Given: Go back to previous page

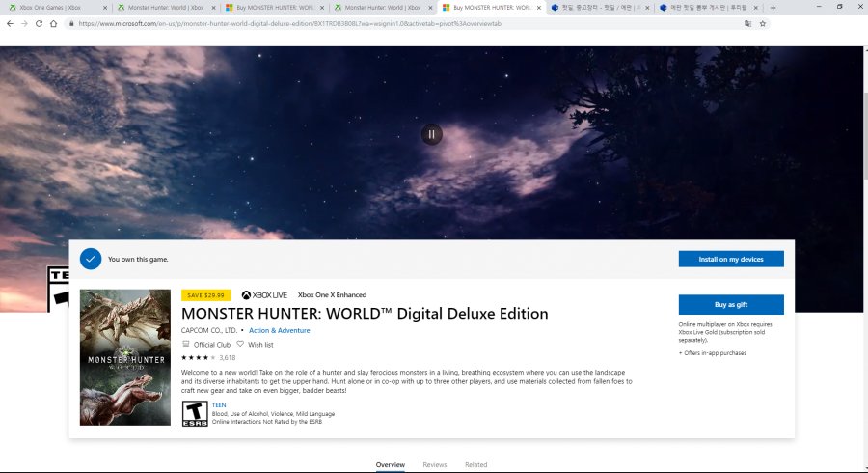Looking at the screenshot, I should tap(10, 24).
